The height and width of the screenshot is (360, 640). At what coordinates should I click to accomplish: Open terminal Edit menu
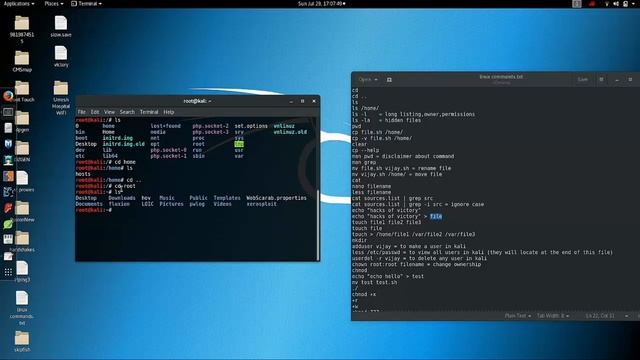coord(95,112)
